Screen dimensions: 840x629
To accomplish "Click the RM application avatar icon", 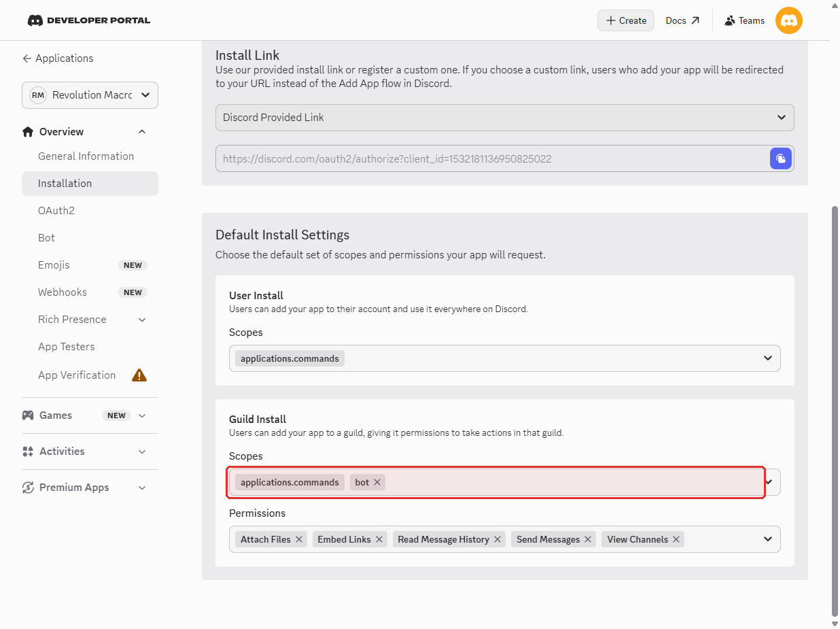I will coord(38,95).
